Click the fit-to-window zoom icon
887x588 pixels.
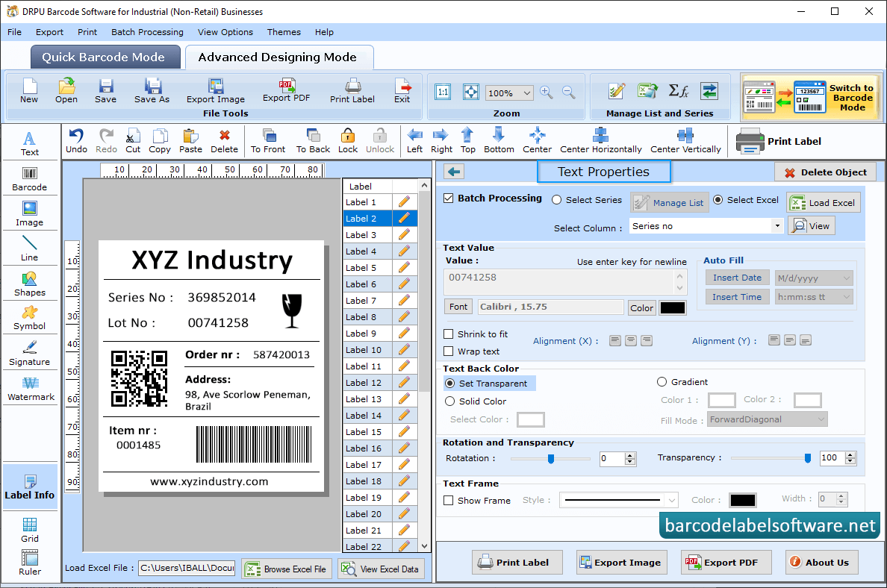[x=470, y=93]
